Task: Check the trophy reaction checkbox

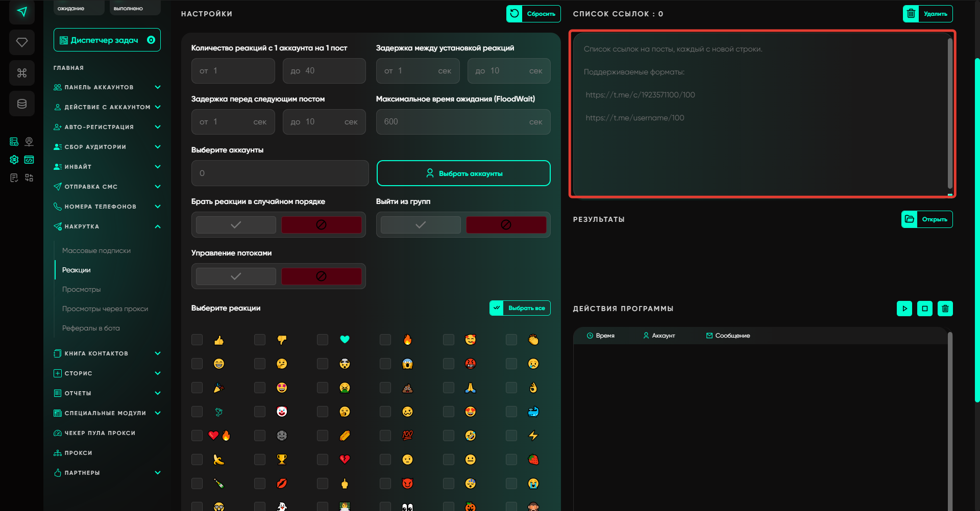Action: pyautogui.click(x=260, y=459)
